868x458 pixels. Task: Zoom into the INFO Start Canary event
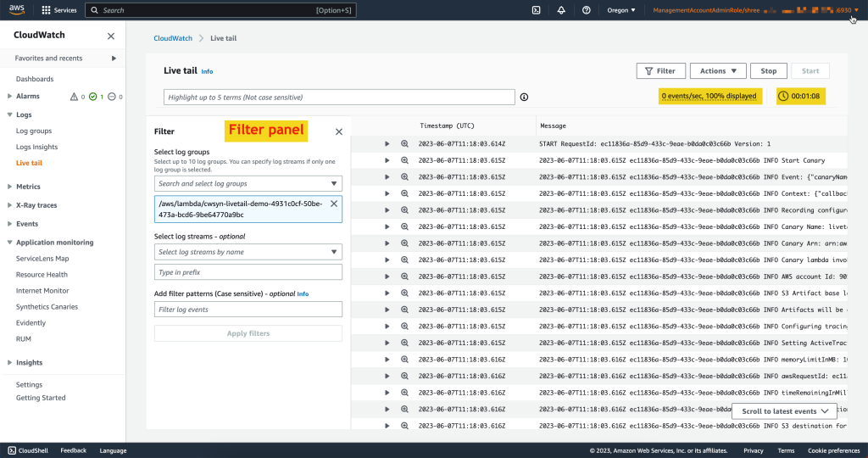pyautogui.click(x=404, y=160)
